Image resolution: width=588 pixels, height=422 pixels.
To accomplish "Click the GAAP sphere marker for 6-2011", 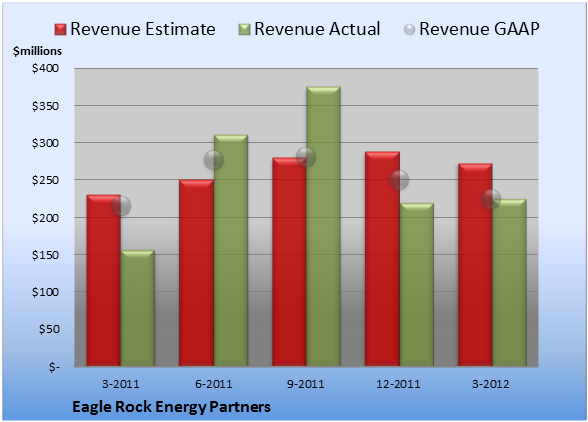I will click(x=214, y=160).
